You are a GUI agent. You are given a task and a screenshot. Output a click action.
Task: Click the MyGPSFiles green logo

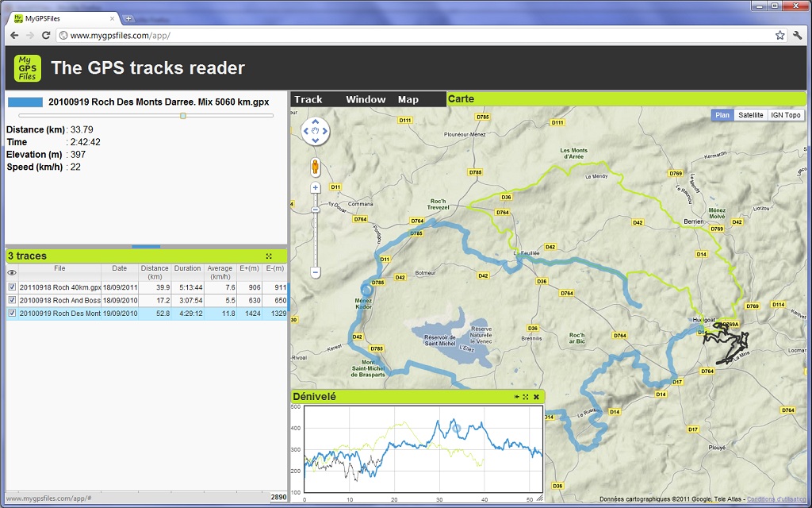point(28,68)
